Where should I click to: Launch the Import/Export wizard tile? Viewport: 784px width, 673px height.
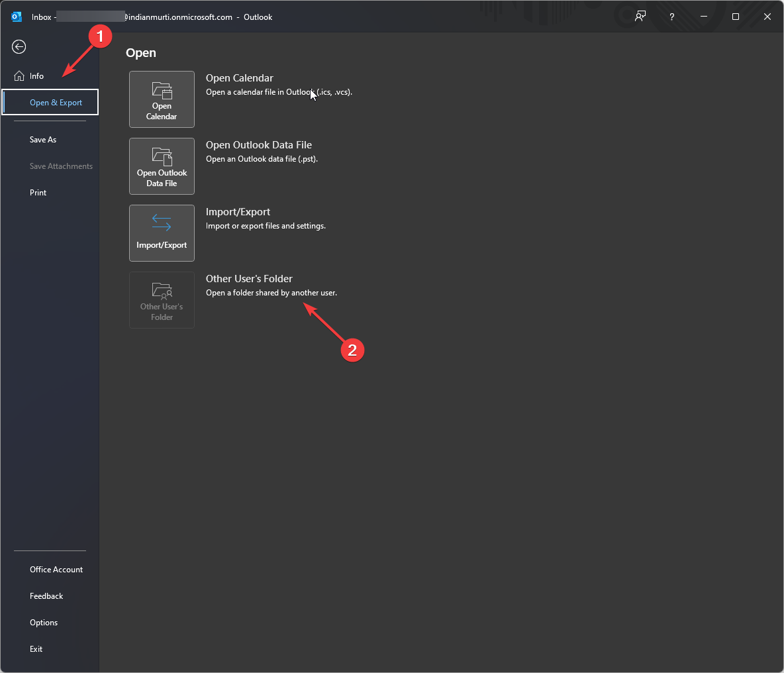click(x=162, y=233)
